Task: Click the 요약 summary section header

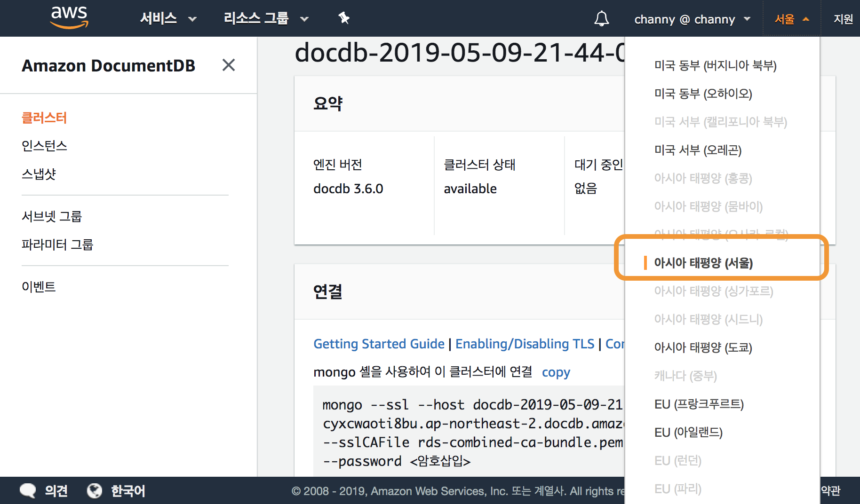Action: [x=328, y=103]
